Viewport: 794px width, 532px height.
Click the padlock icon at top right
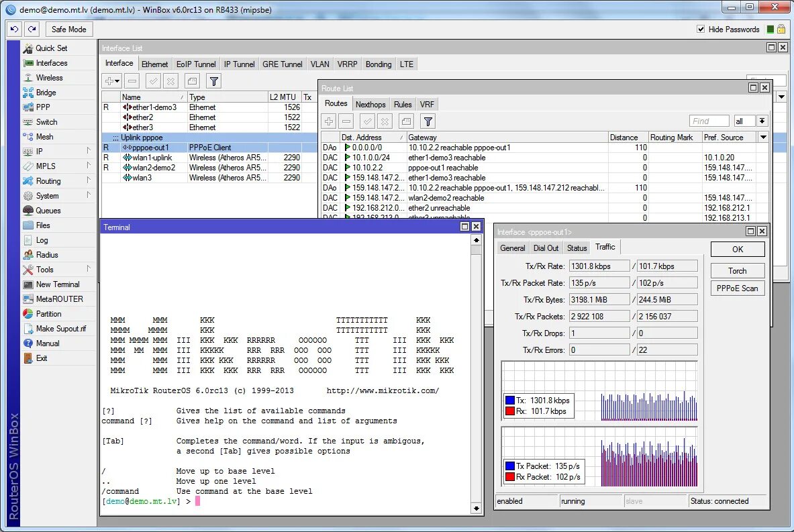pyautogui.click(x=781, y=29)
